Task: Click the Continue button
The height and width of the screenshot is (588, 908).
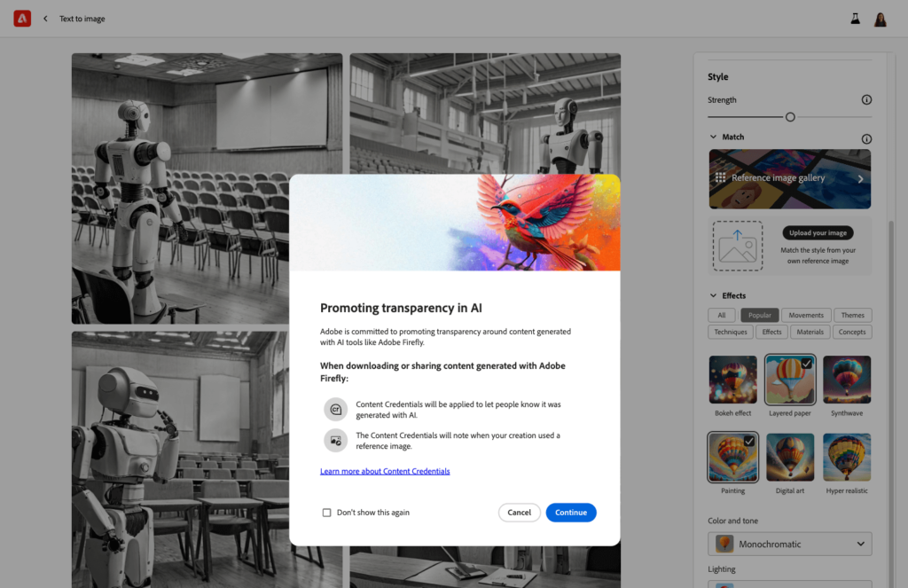Action: 571,512
